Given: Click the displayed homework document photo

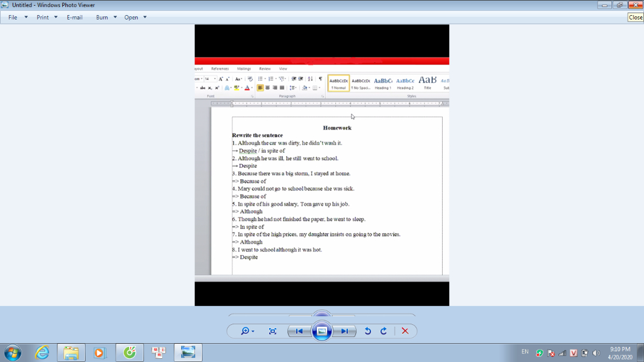Looking at the screenshot, I should (322, 165).
